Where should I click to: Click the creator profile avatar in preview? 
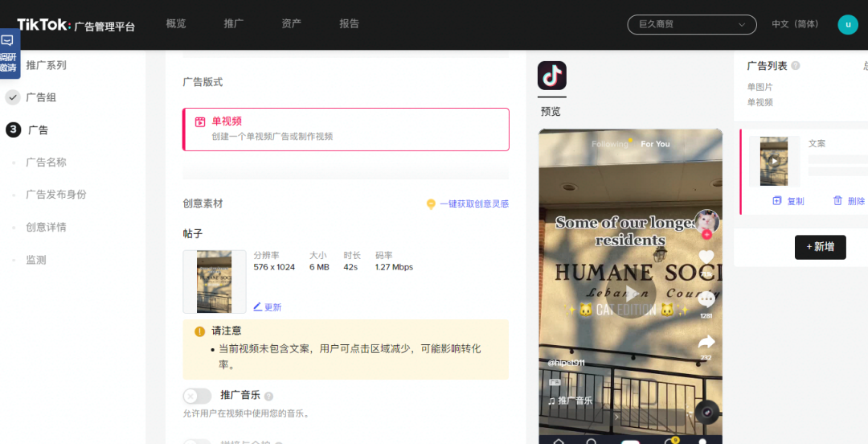click(x=707, y=222)
